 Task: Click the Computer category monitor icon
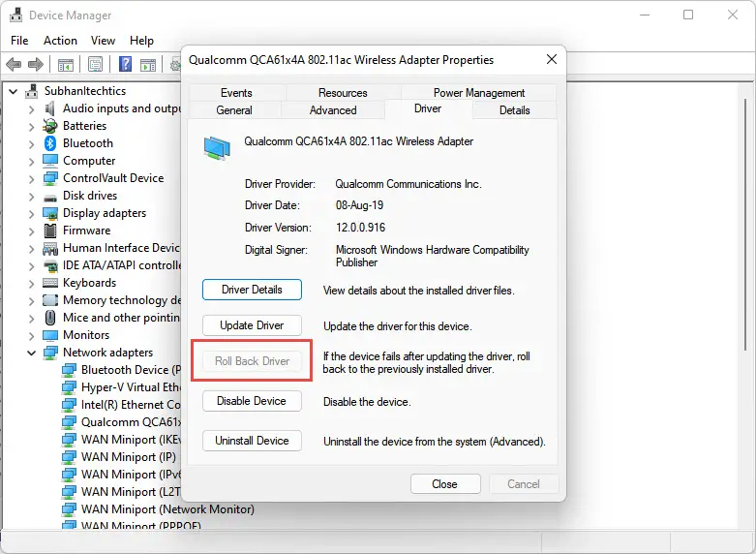click(x=50, y=161)
